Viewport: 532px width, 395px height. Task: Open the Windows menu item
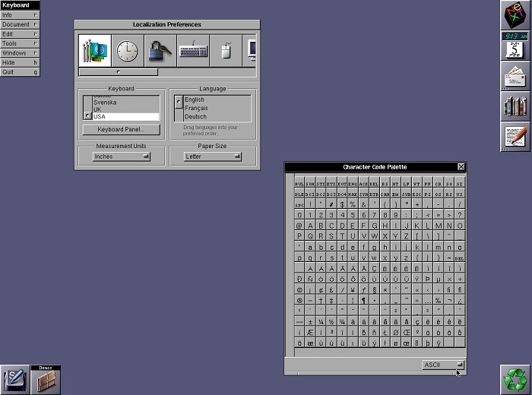pyautogui.click(x=20, y=53)
